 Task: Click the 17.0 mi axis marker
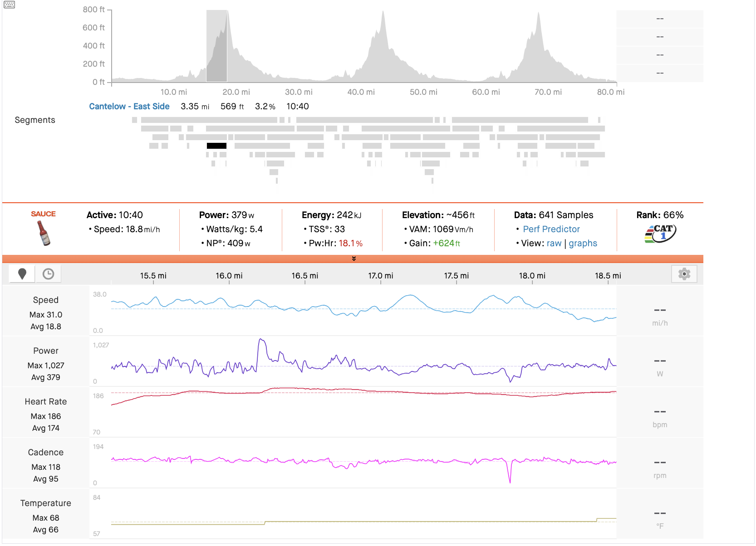click(380, 276)
